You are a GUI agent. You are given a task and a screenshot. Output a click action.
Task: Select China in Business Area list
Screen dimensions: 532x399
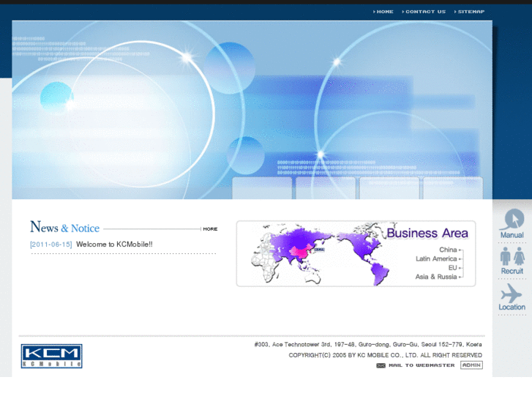[448, 250]
